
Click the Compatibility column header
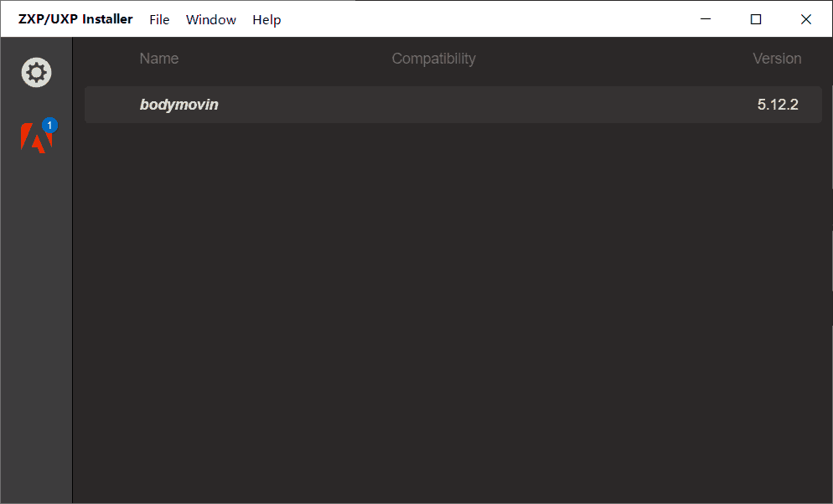(x=433, y=59)
